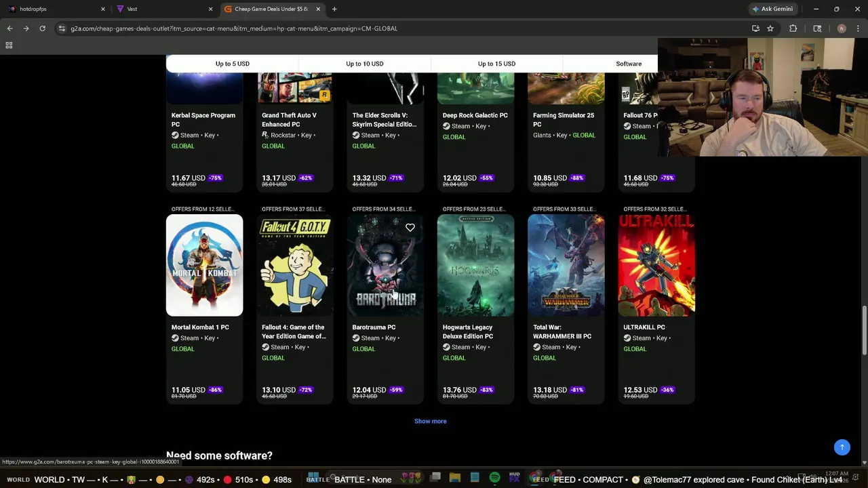Open HUD FX app in taskbar
The image size is (868, 488).
pos(514,478)
